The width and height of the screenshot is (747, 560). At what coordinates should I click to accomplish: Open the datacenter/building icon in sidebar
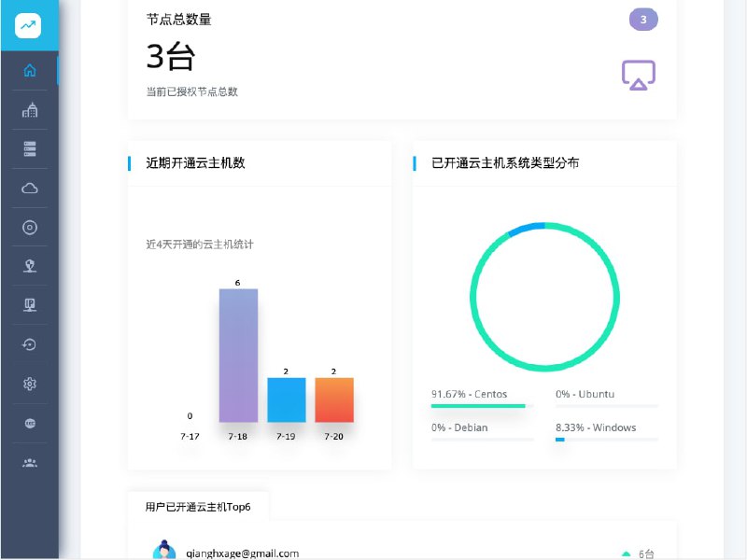coord(29,109)
